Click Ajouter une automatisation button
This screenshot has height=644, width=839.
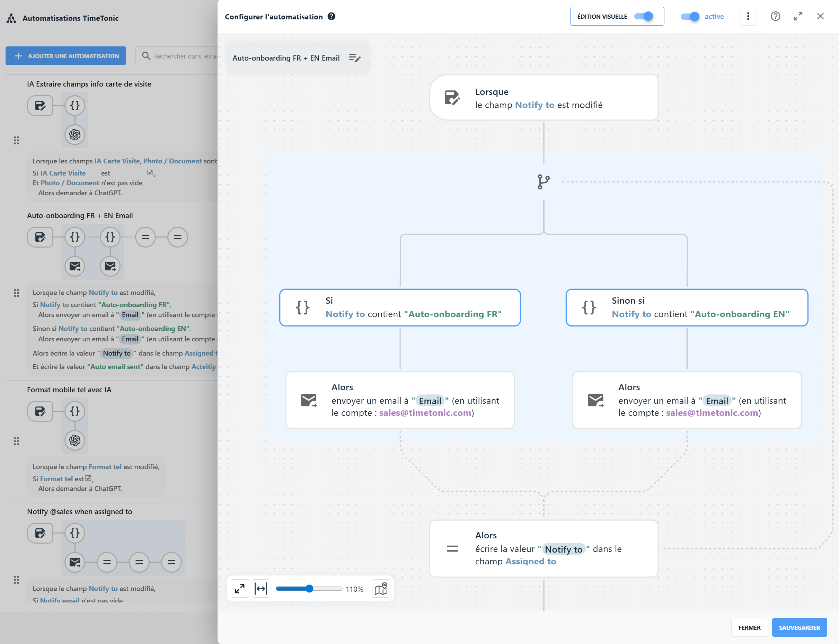point(65,56)
